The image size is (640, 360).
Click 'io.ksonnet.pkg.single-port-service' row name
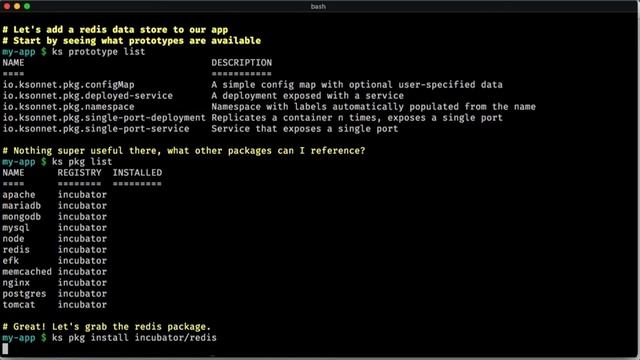tap(96, 129)
